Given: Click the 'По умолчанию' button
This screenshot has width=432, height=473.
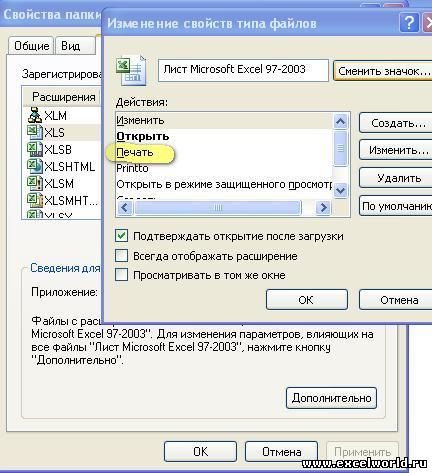Looking at the screenshot, I should 396,206.
